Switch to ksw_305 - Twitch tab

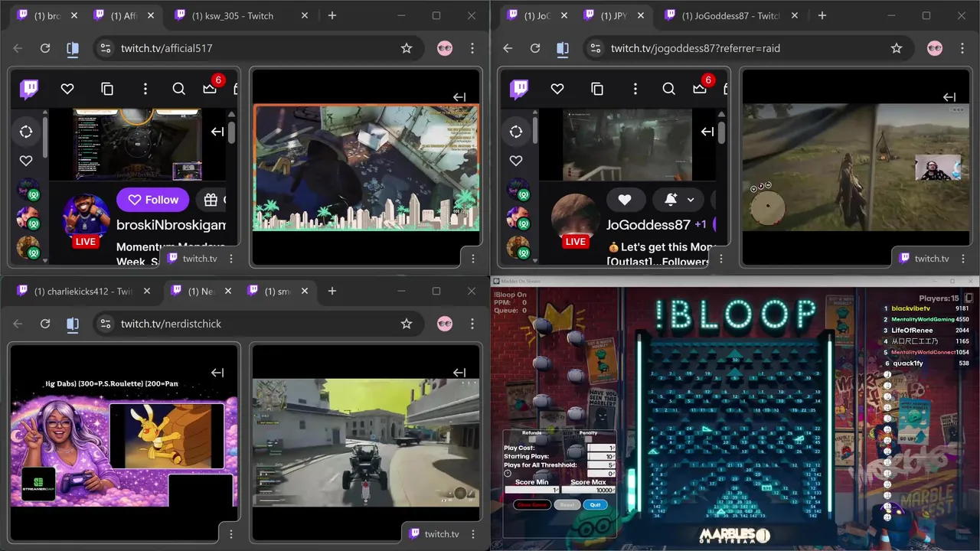click(241, 15)
